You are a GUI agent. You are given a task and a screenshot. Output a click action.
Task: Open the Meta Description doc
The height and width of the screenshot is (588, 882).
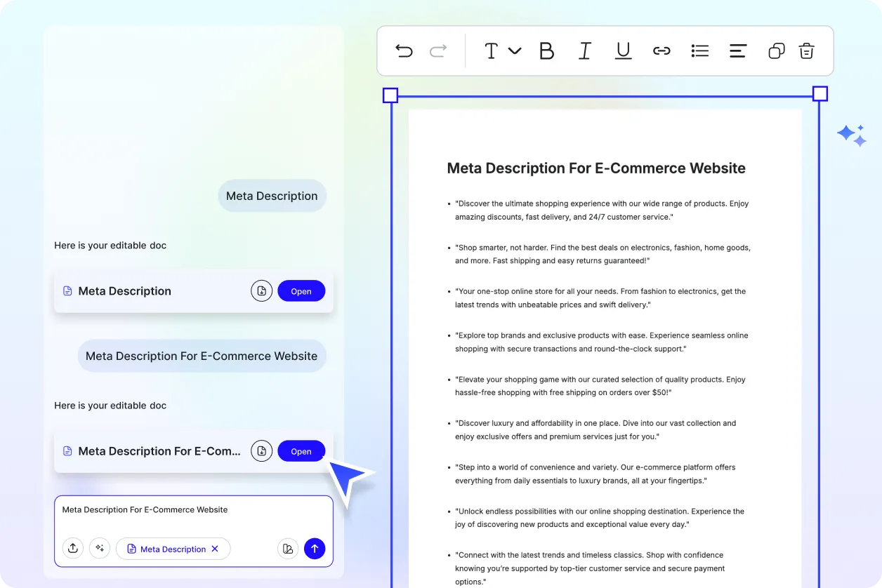pos(301,291)
